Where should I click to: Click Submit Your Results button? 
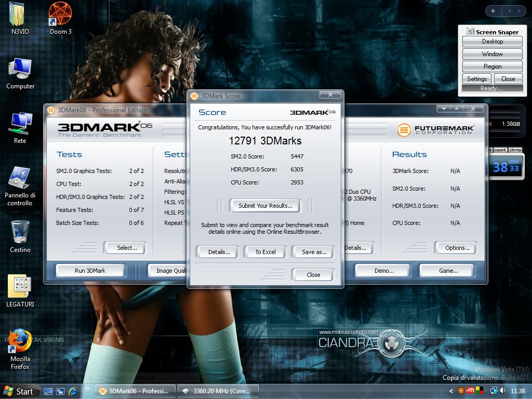[x=265, y=206]
